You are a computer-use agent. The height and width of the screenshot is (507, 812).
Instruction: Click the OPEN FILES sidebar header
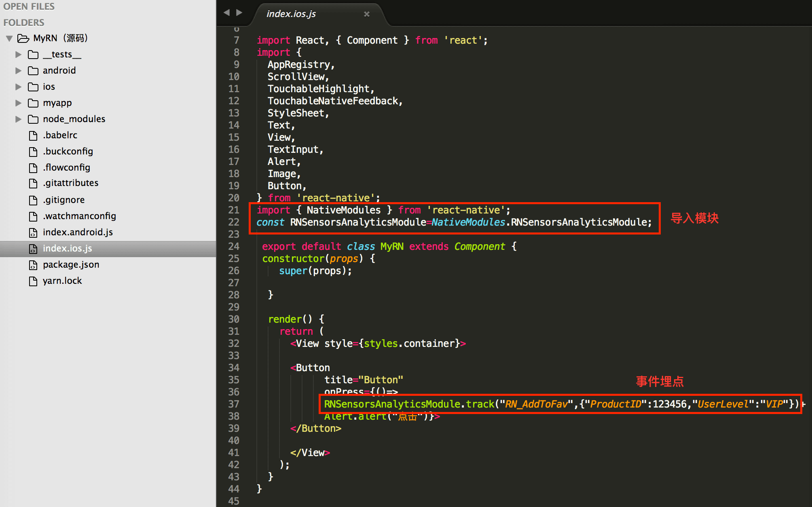coord(29,6)
